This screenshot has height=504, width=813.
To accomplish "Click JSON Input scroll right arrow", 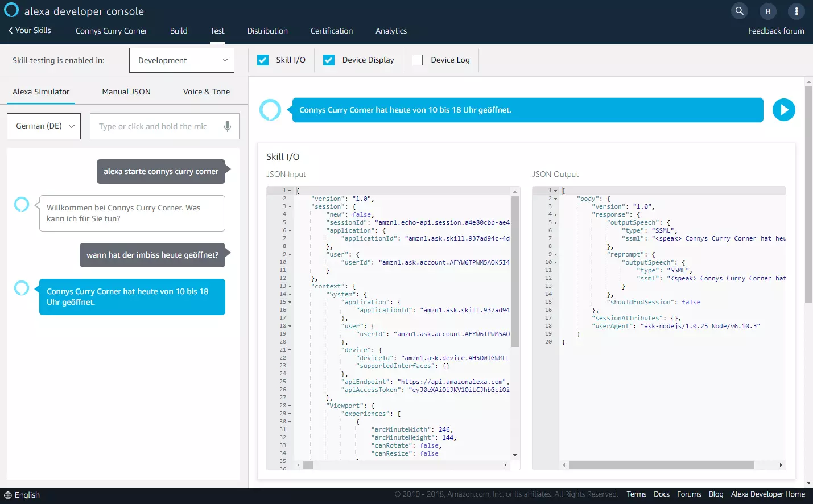I will 506,465.
